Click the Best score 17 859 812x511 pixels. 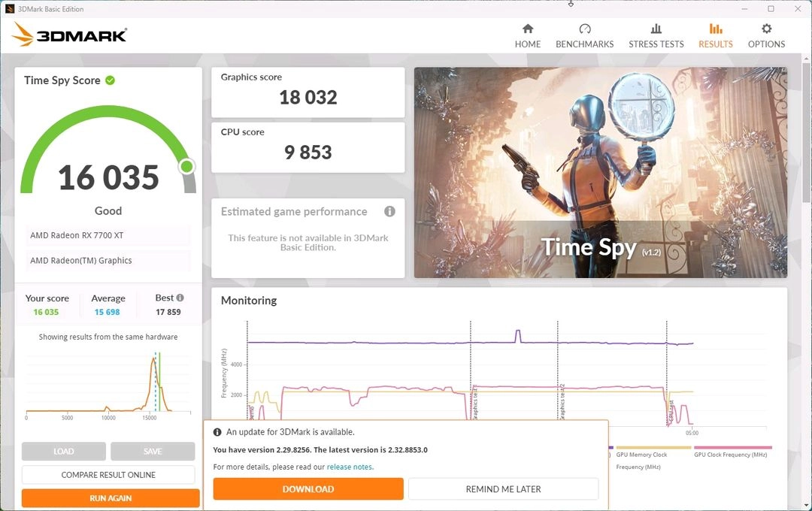tap(168, 312)
